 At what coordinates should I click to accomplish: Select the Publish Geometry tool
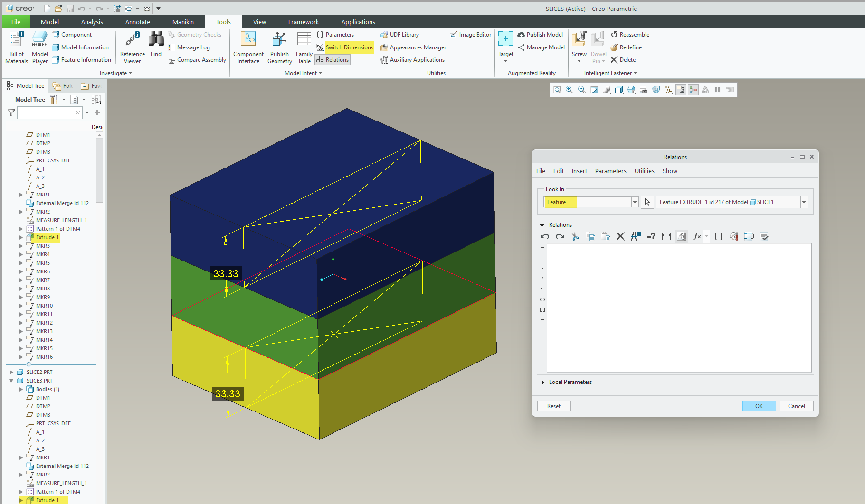279,47
